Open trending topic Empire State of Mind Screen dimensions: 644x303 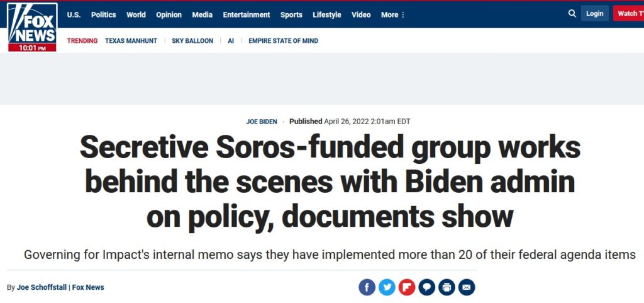point(283,41)
